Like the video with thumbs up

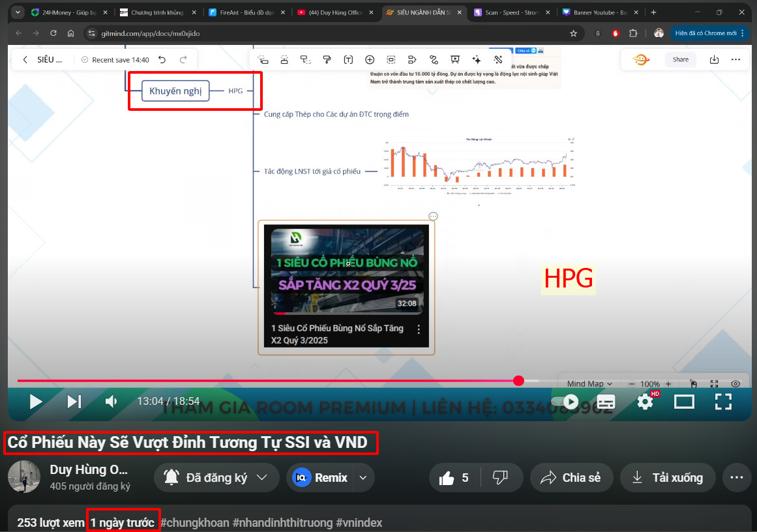[454, 478]
